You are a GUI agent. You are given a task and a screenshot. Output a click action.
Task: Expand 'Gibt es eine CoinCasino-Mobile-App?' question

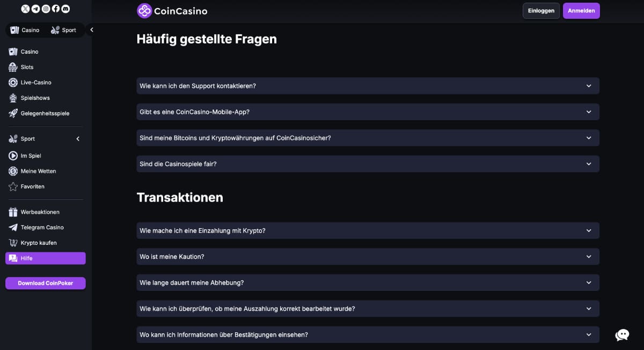368,112
